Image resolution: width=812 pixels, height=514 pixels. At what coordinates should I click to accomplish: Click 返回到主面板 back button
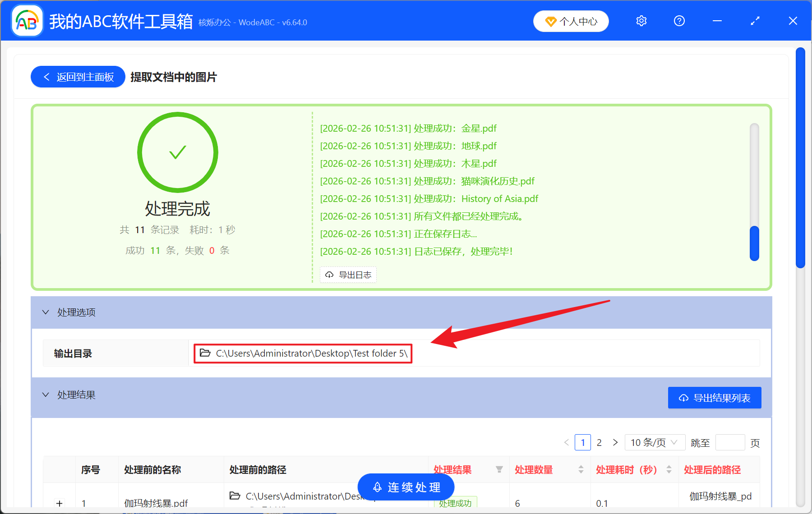click(78, 77)
